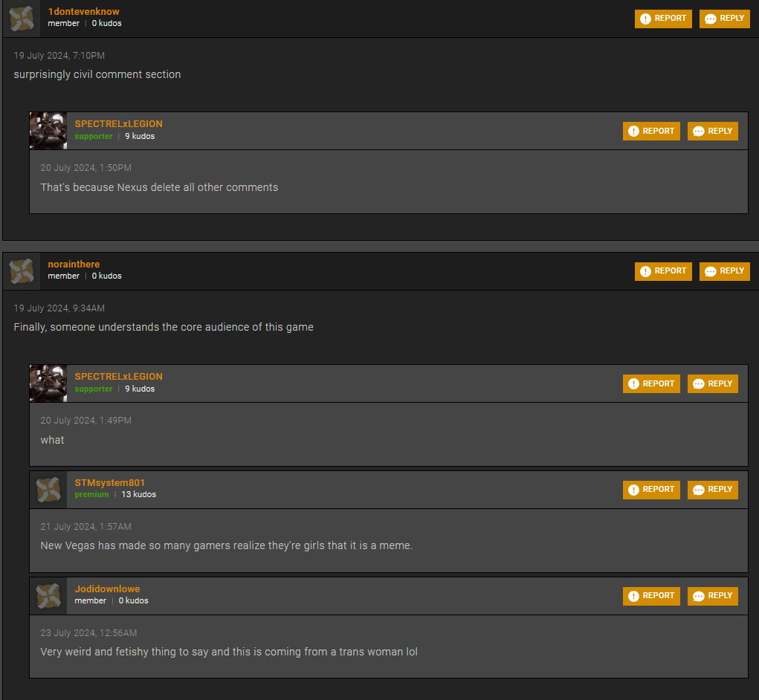
Task: Open STMsystem801's default avatar icon
Action: pos(48,490)
